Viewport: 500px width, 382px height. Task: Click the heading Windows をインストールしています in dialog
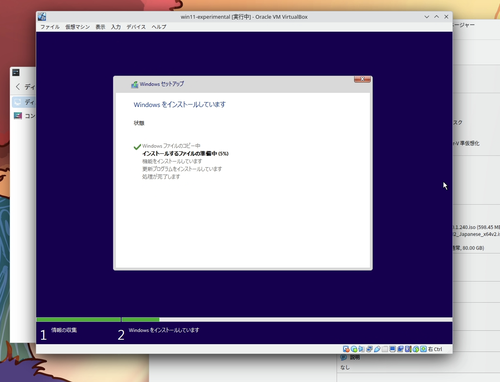coord(179,105)
